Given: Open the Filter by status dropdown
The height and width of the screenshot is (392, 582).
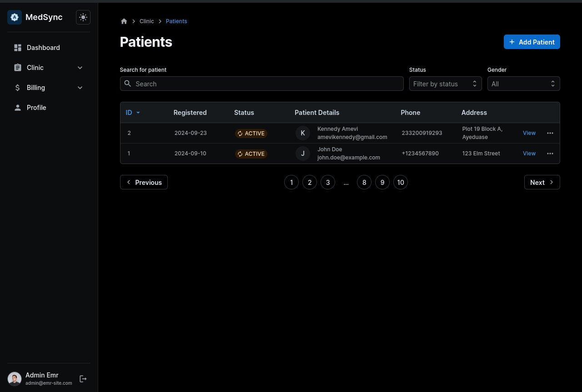Looking at the screenshot, I should [x=445, y=84].
